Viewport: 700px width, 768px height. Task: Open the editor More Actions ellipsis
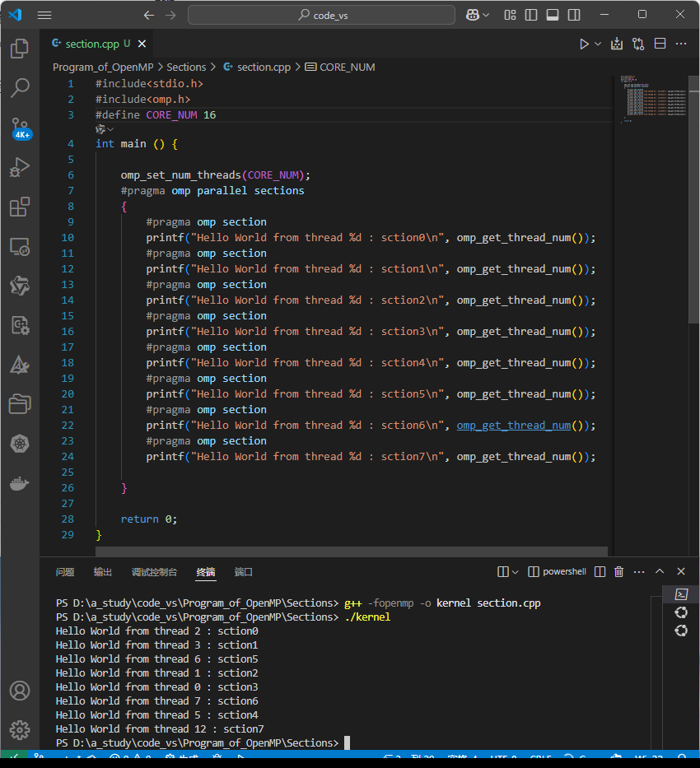[x=681, y=44]
